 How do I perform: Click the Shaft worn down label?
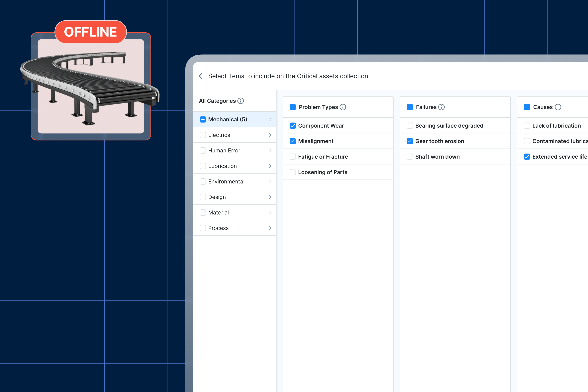point(437,157)
